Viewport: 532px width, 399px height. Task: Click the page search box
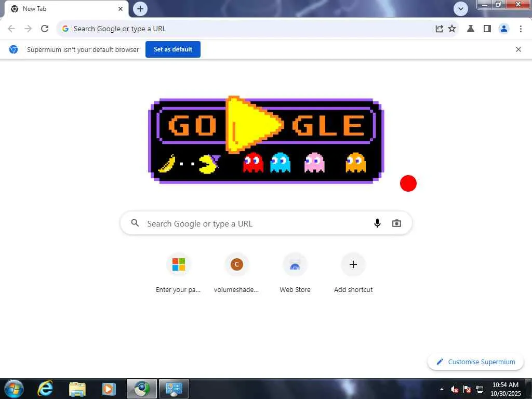[x=266, y=223]
